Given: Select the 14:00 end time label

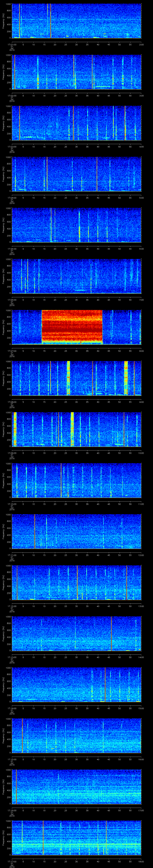Looking at the screenshot, I should pyautogui.click(x=141, y=657).
